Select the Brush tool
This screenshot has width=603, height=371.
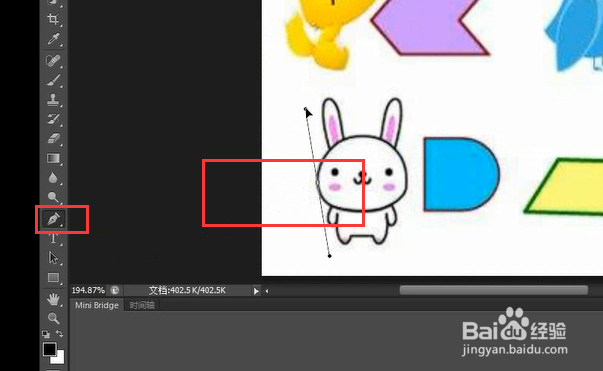[x=53, y=80]
